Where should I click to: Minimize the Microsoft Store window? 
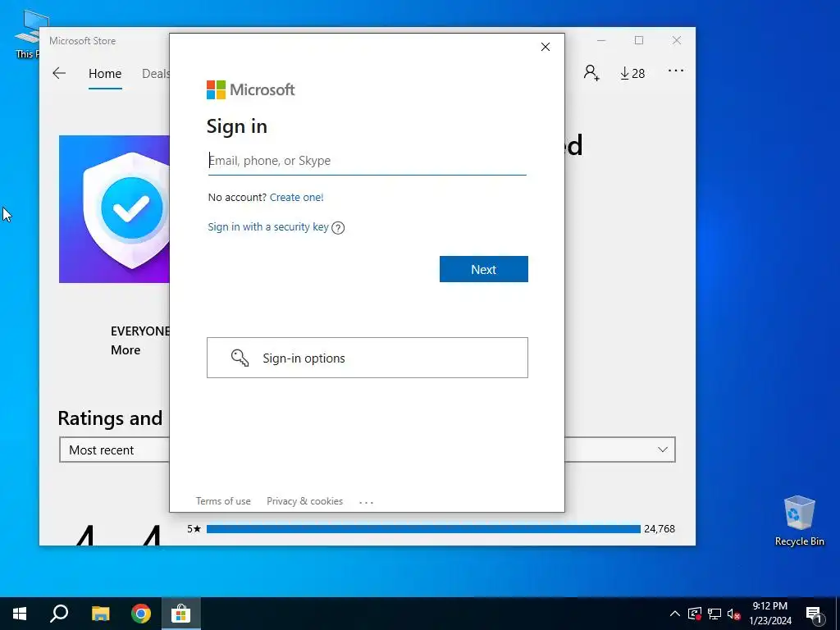pyautogui.click(x=601, y=41)
